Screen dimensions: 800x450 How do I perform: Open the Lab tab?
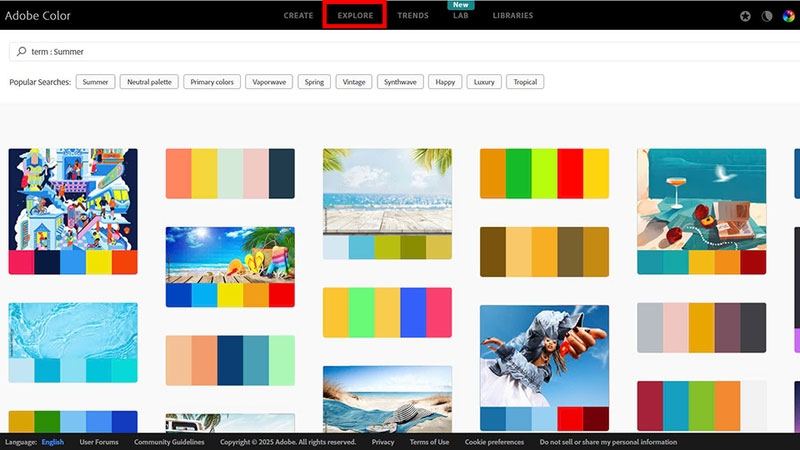click(x=460, y=16)
